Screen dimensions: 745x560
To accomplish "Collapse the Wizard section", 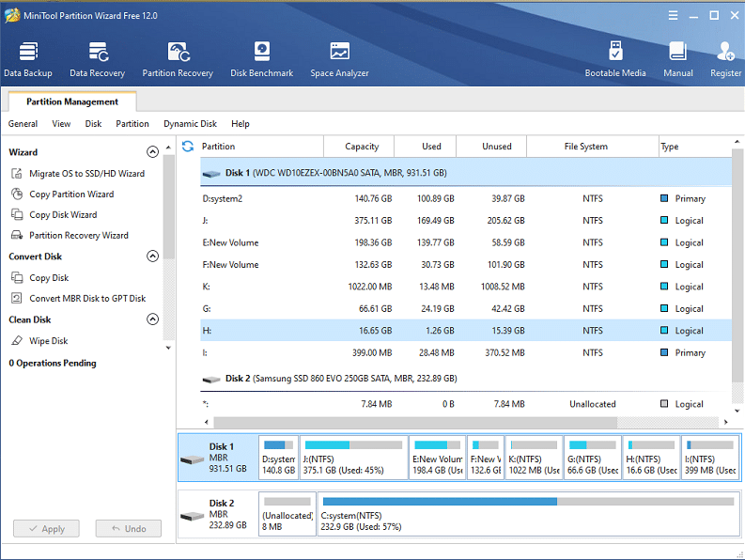I will 152,151.
